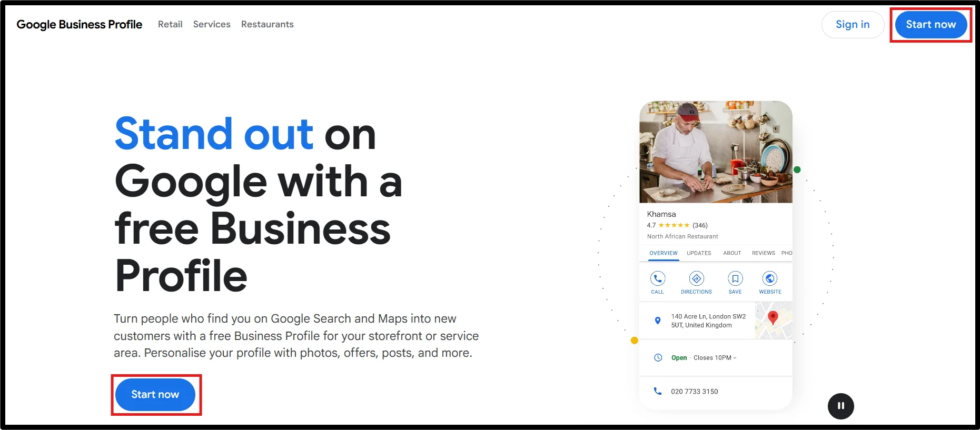Image resolution: width=980 pixels, height=430 pixels.
Task: Expand the Closes 10PM hours dropdown
Action: click(715, 358)
